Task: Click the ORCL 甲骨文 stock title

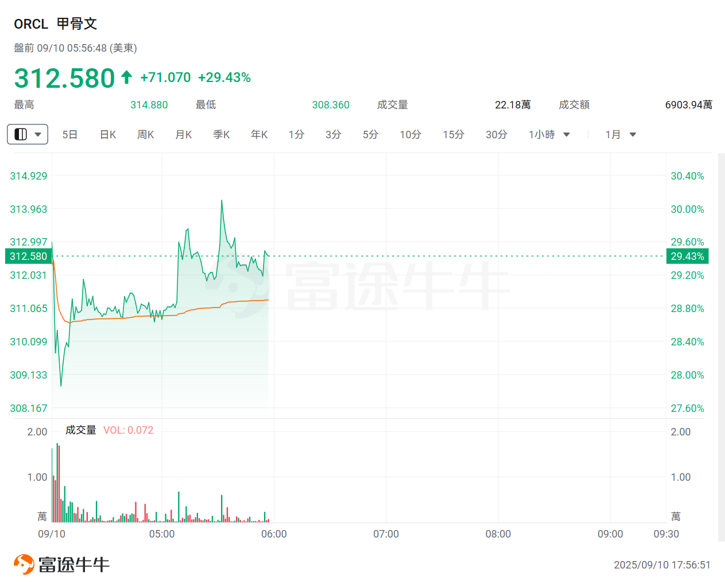Action: (56, 24)
